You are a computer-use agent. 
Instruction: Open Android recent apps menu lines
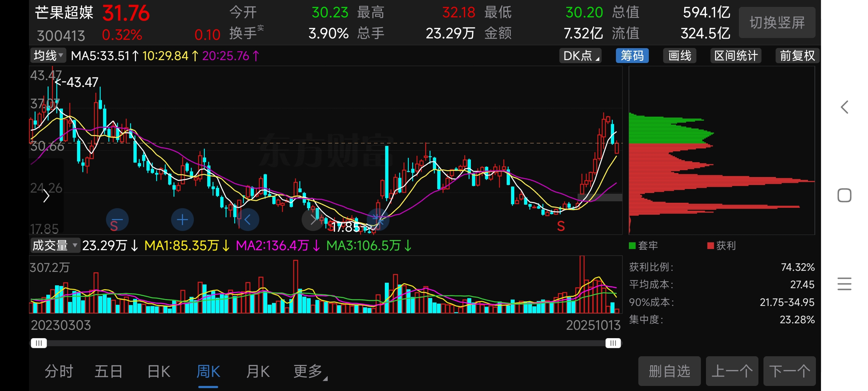pyautogui.click(x=844, y=283)
